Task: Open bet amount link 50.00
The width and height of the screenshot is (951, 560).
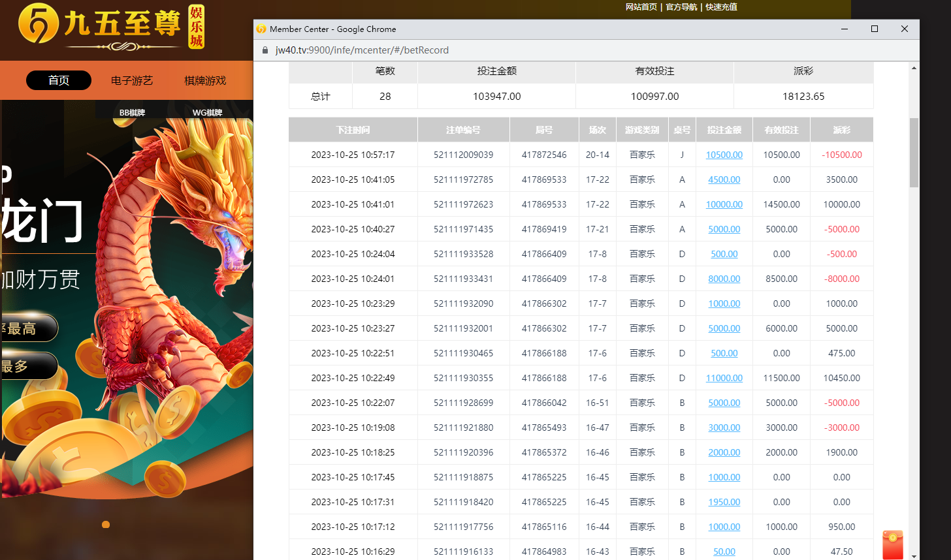Action: 724,552
